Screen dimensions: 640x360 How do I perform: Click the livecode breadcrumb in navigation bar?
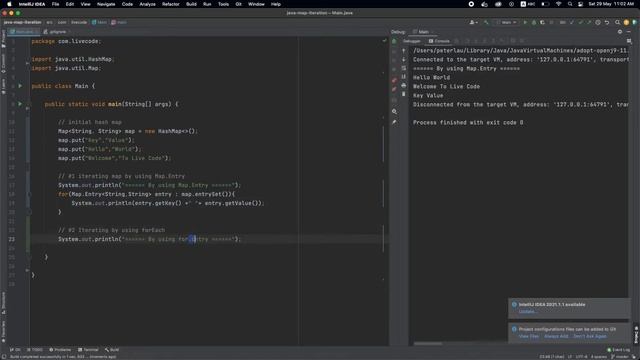coord(79,22)
